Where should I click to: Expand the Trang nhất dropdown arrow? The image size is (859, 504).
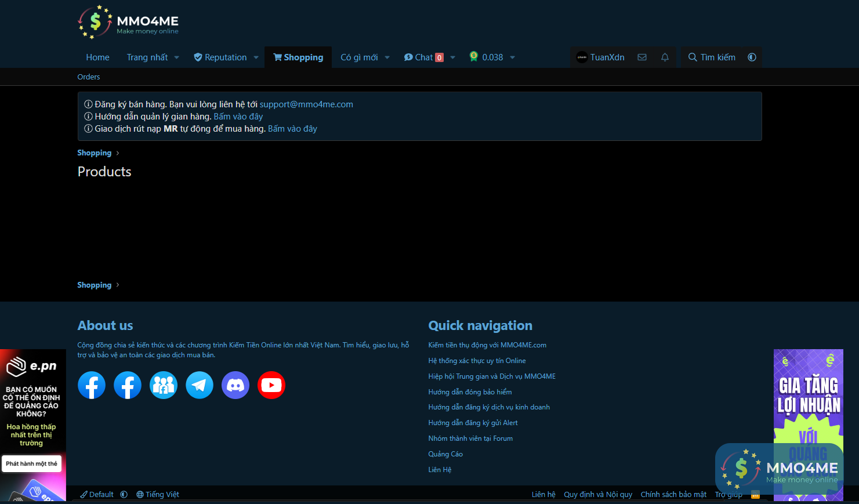click(177, 57)
